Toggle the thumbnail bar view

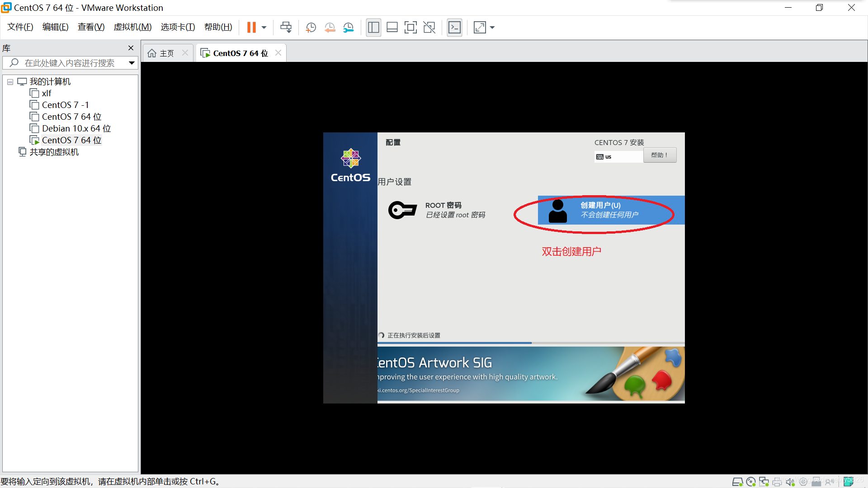[x=392, y=28]
